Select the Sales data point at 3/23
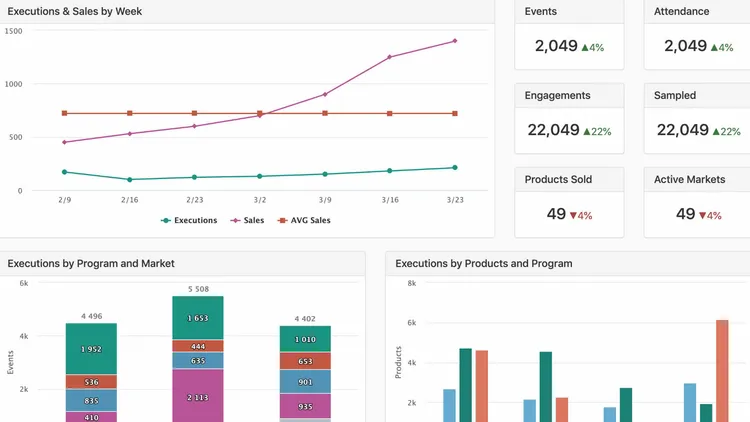750x422 pixels. 455,41
